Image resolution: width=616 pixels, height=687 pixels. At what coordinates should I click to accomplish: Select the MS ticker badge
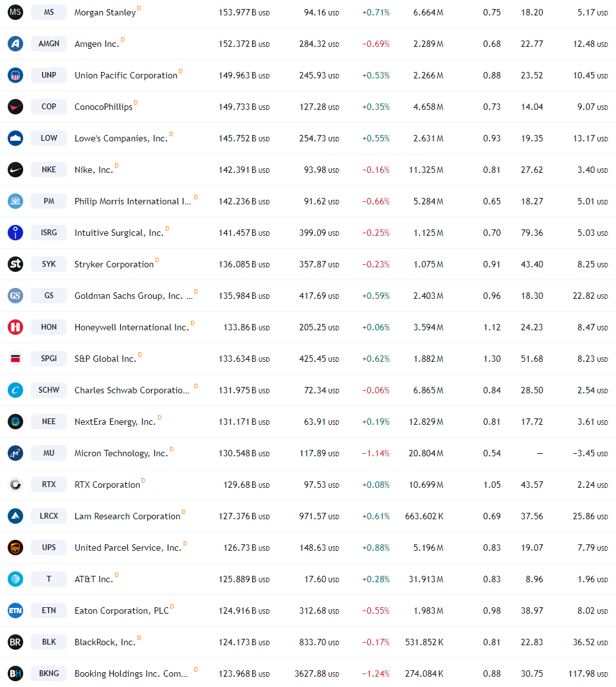(x=49, y=12)
